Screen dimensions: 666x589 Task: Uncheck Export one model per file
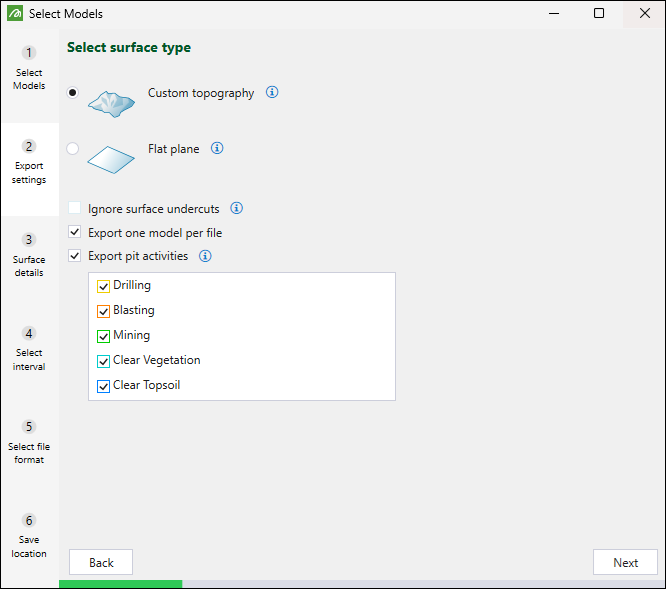pyautogui.click(x=75, y=233)
